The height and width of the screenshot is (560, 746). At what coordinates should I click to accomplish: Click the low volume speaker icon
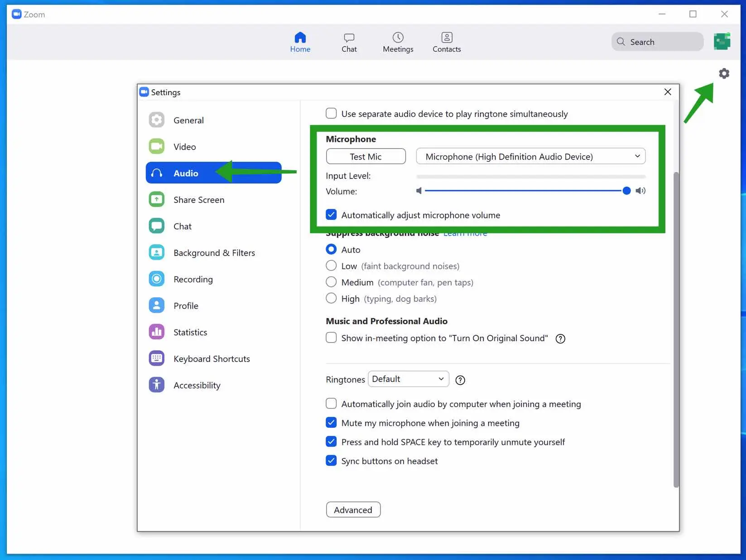[419, 191]
